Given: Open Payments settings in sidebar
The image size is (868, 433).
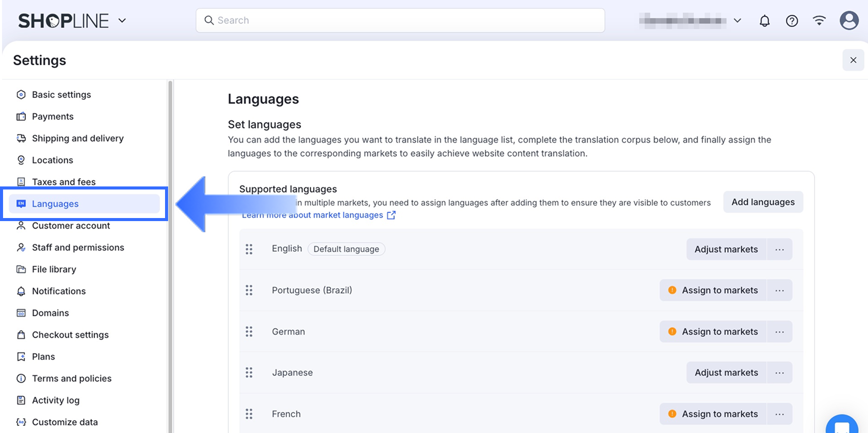Looking at the screenshot, I should click(52, 117).
